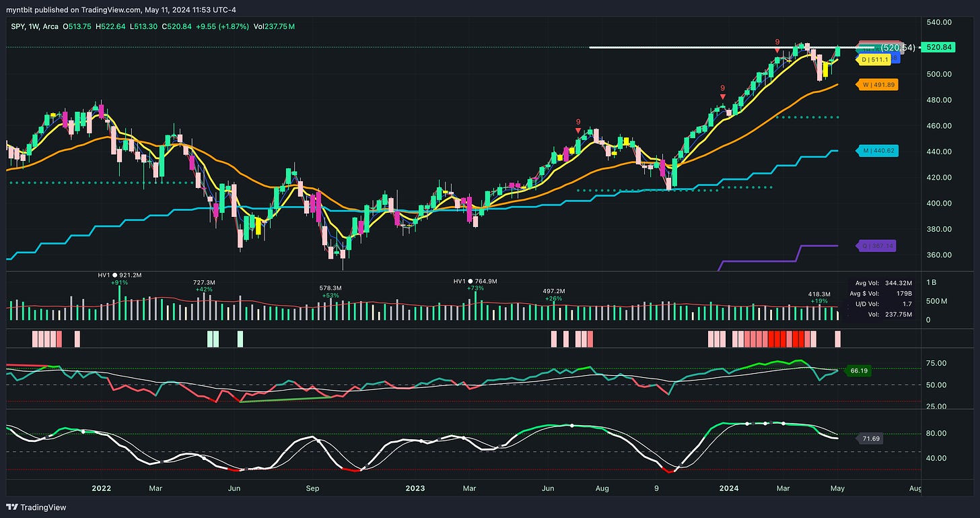Image resolution: width=980 pixels, height=518 pixels.
Task: Click 40.00 on the oscillator axis
Action: (x=936, y=458)
